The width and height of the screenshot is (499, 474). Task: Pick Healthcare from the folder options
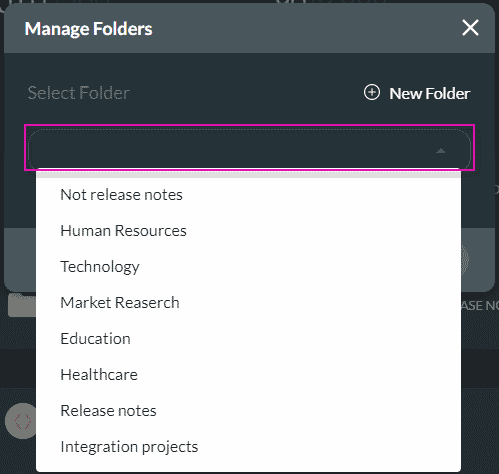coord(99,375)
